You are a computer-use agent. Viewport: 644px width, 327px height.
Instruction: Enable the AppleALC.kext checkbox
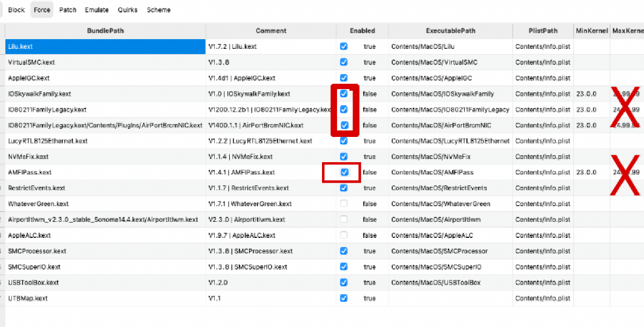(343, 235)
